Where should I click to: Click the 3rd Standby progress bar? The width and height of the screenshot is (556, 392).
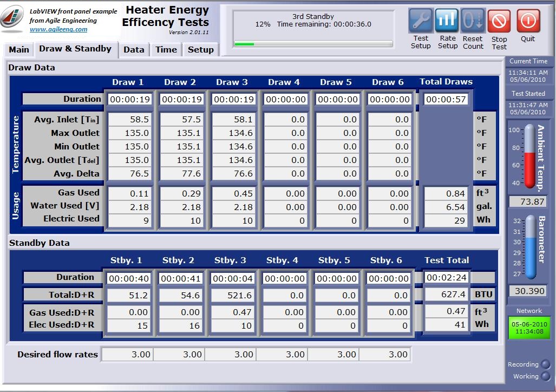pos(313,44)
